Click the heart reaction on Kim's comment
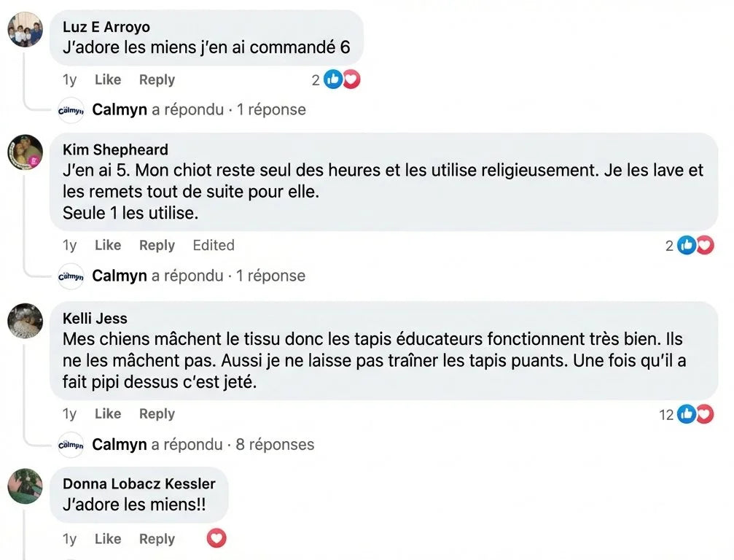This screenshot has height=560, width=734. pyautogui.click(x=704, y=246)
